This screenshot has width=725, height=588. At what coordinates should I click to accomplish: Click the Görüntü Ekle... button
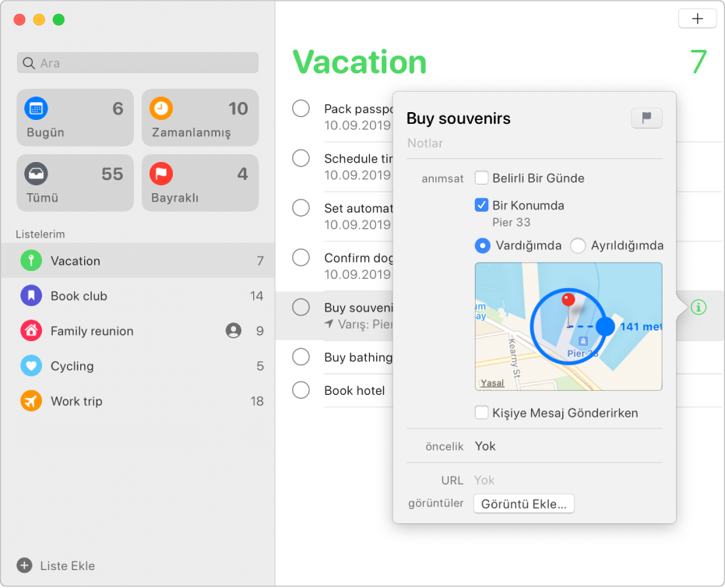click(524, 503)
